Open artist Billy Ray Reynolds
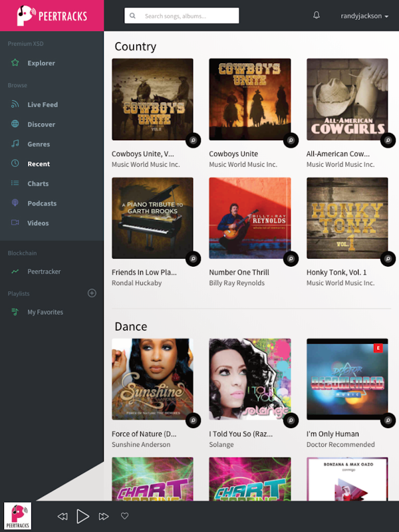This screenshot has width=399, height=532. (237, 283)
